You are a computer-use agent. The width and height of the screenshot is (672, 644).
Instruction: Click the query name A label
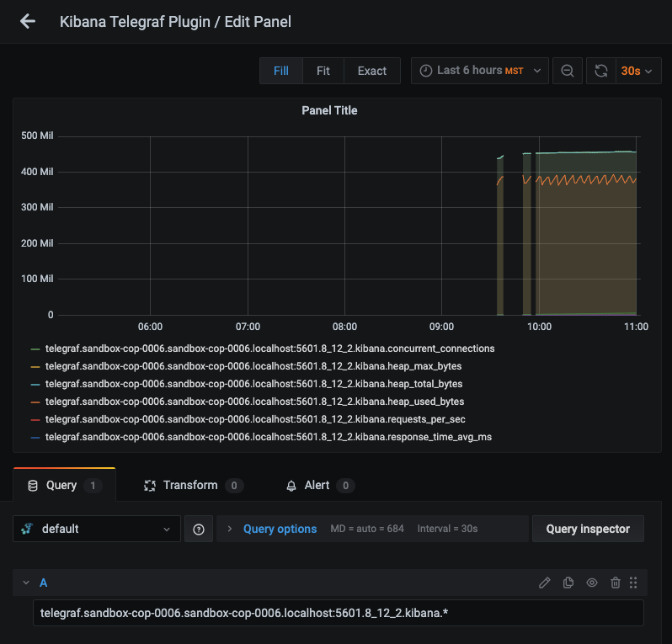[43, 583]
